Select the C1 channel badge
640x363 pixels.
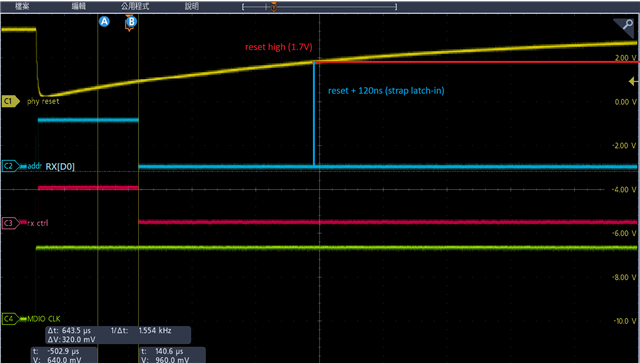point(11,101)
